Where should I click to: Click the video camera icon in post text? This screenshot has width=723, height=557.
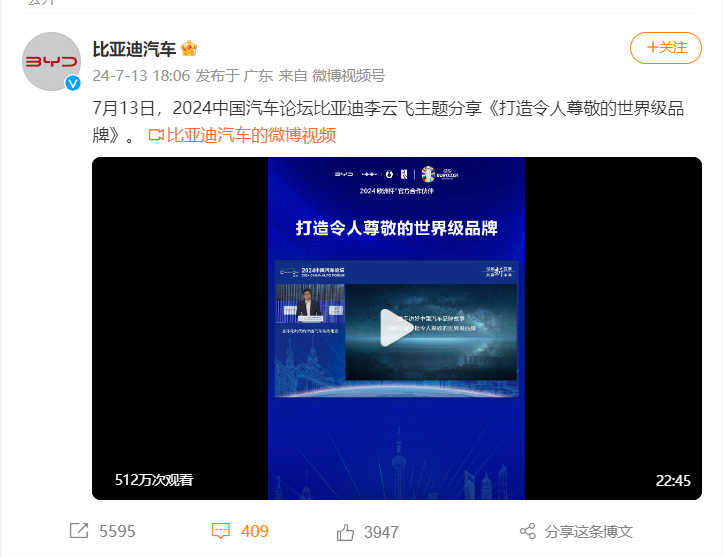[x=156, y=135]
